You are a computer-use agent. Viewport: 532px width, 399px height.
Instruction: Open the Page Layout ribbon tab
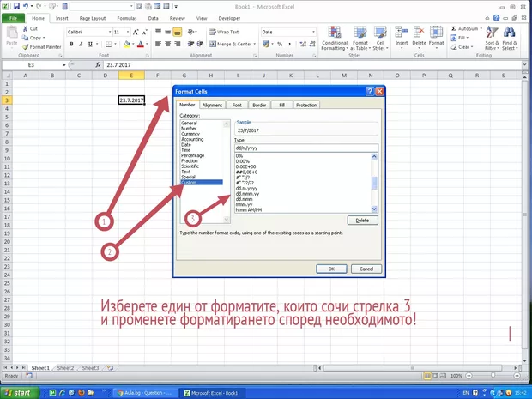92,17
